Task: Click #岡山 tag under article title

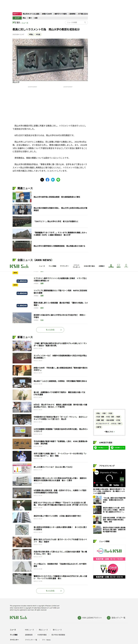Action: pyautogui.click(x=31, y=34)
